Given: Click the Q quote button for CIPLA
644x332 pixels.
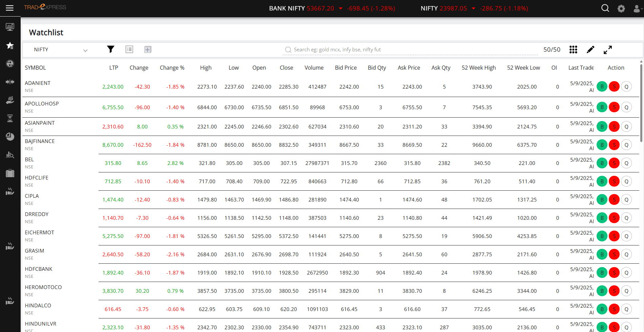Looking at the screenshot, I should [x=626, y=199].
